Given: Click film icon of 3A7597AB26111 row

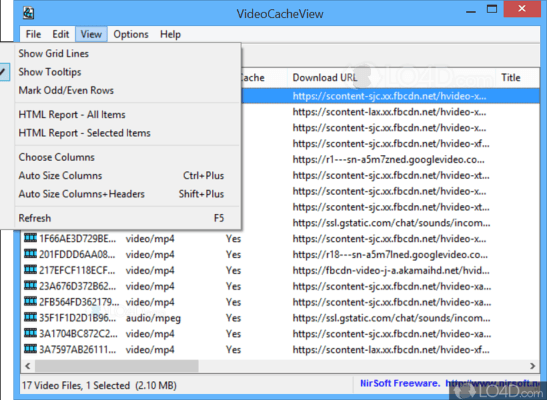Looking at the screenshot, I should coord(30,349).
